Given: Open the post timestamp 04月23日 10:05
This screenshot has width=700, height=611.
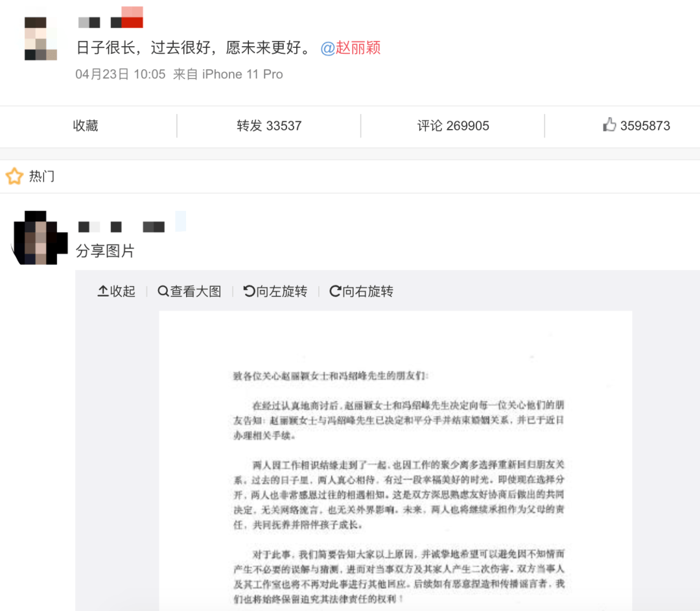Looking at the screenshot, I should point(121,74).
